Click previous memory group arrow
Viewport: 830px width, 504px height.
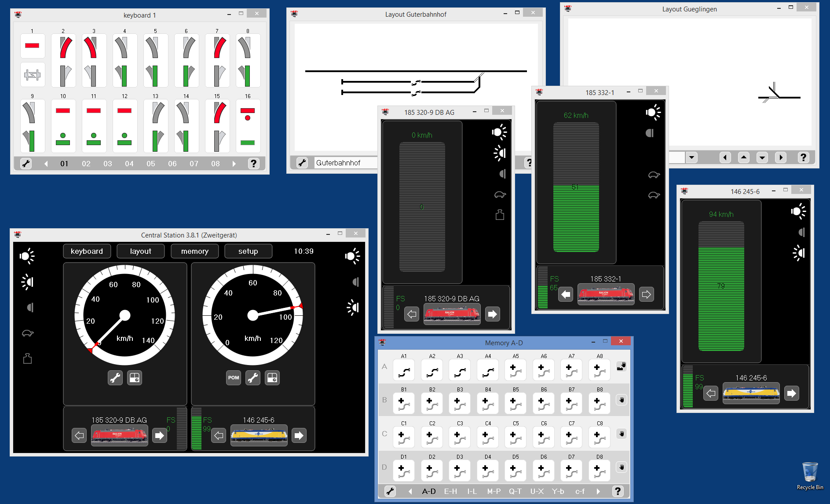point(410,491)
